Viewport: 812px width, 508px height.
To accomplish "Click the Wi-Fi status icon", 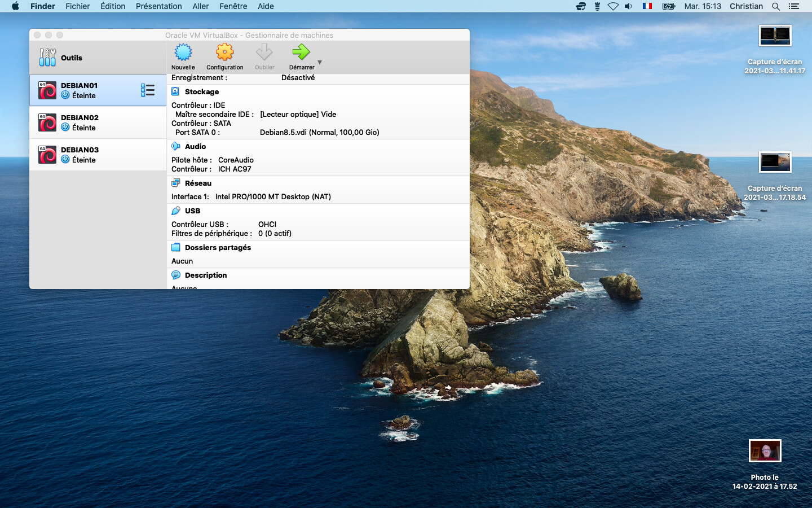I will [613, 6].
